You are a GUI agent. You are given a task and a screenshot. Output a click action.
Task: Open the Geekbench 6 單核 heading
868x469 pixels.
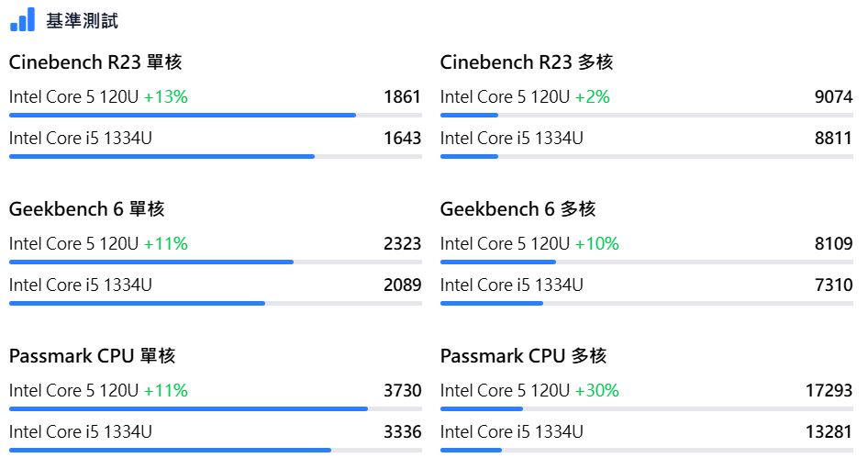(87, 209)
